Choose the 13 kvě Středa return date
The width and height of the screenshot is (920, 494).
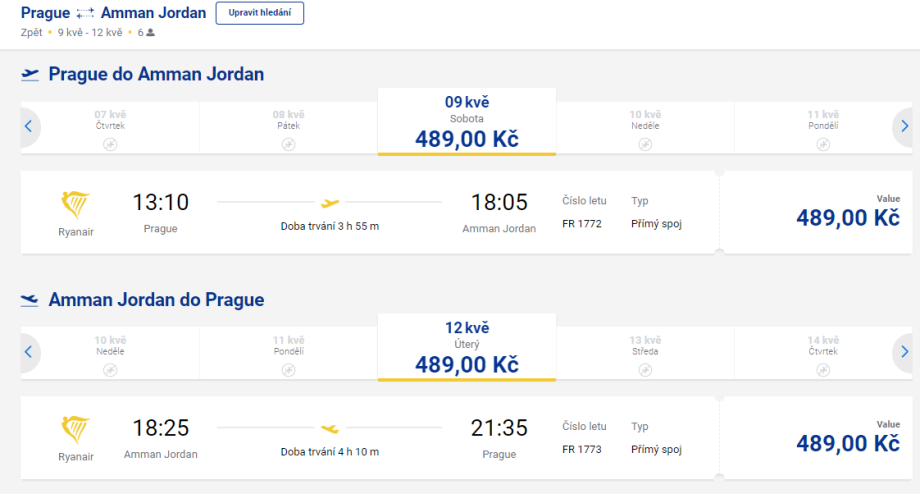pyautogui.click(x=644, y=351)
